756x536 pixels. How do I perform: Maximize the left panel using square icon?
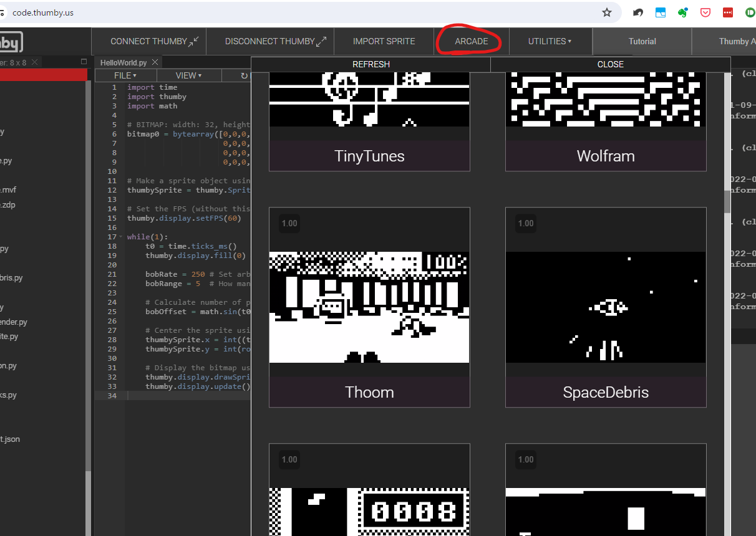tap(84, 62)
